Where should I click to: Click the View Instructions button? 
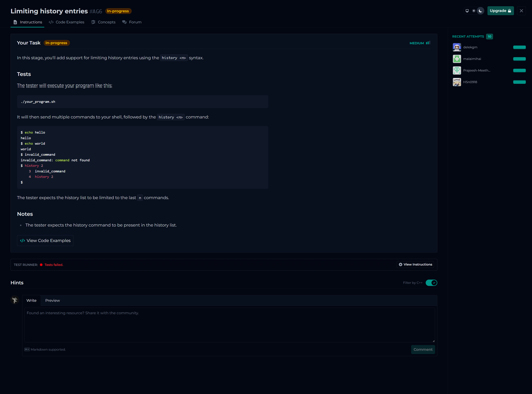pyautogui.click(x=415, y=264)
